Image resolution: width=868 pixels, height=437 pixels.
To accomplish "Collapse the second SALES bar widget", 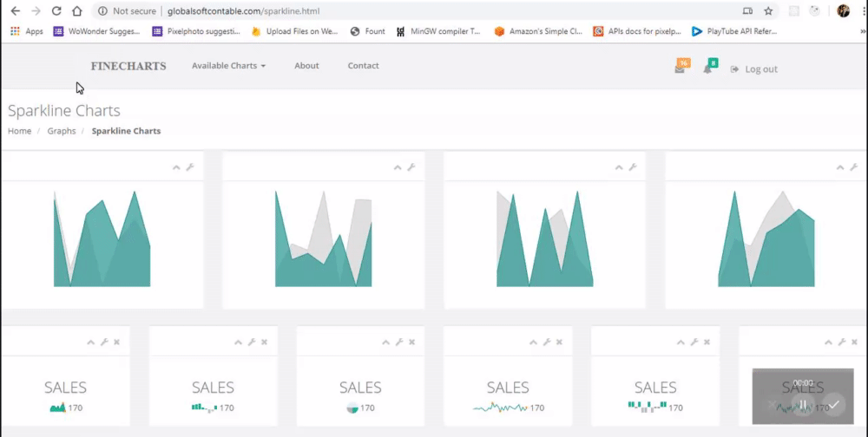I will pyautogui.click(x=238, y=342).
